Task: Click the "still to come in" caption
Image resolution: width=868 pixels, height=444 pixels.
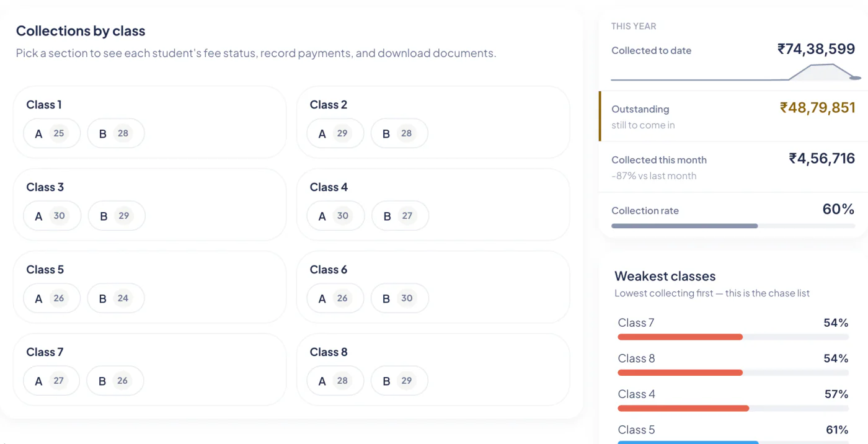Action: 643,125
